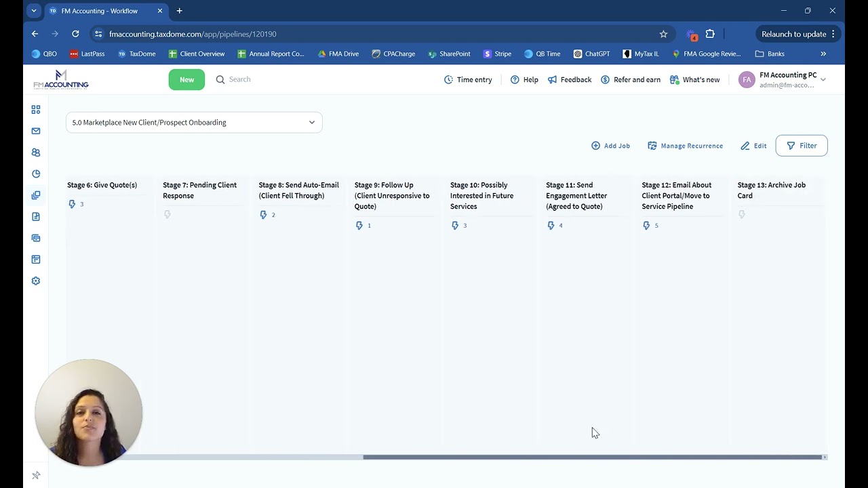Click Stage 13 automations lightning icon
The height and width of the screenshot is (488, 868).
click(742, 215)
